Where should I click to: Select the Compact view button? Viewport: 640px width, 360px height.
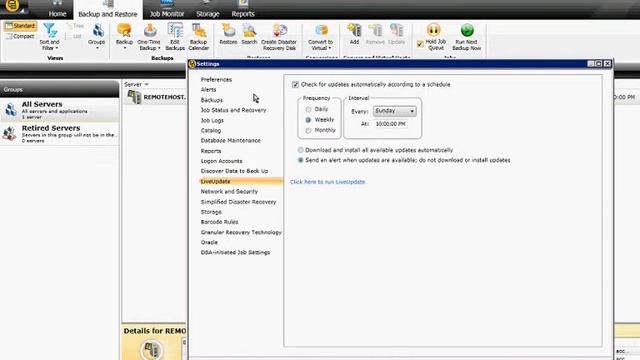point(20,36)
